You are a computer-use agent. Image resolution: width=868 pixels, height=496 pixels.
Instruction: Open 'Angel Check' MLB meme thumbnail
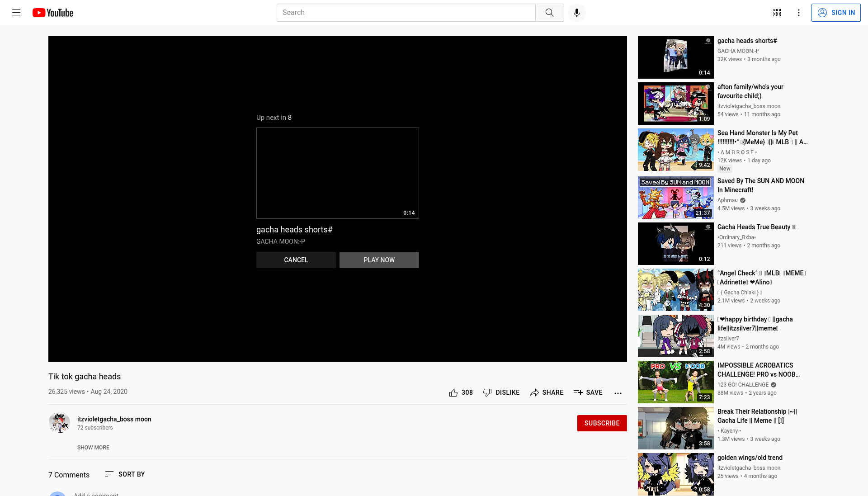675,290
